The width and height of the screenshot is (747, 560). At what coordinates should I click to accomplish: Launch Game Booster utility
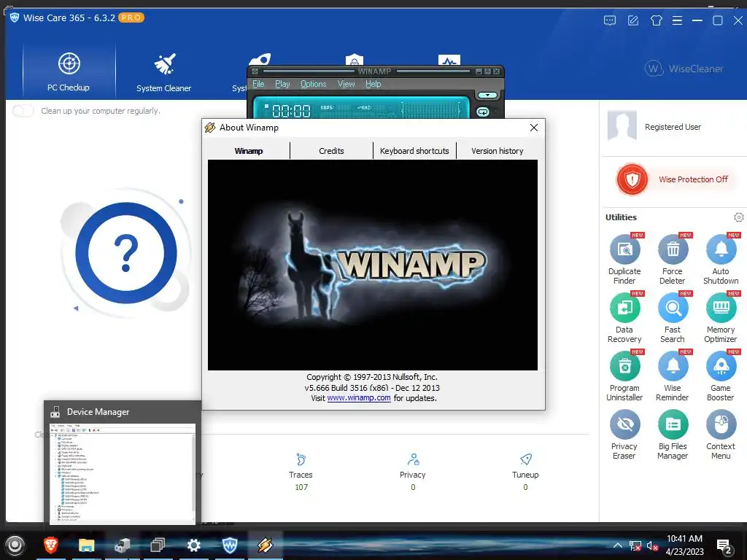pos(720,376)
